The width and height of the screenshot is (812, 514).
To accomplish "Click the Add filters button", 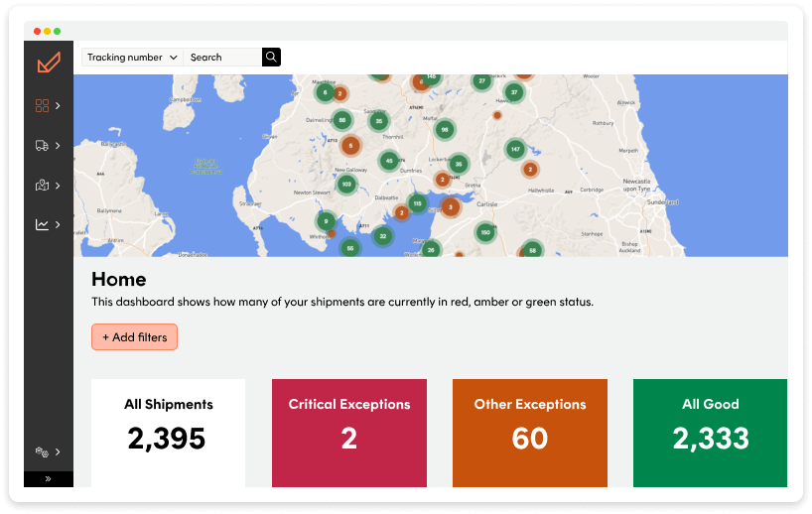I will (x=135, y=337).
